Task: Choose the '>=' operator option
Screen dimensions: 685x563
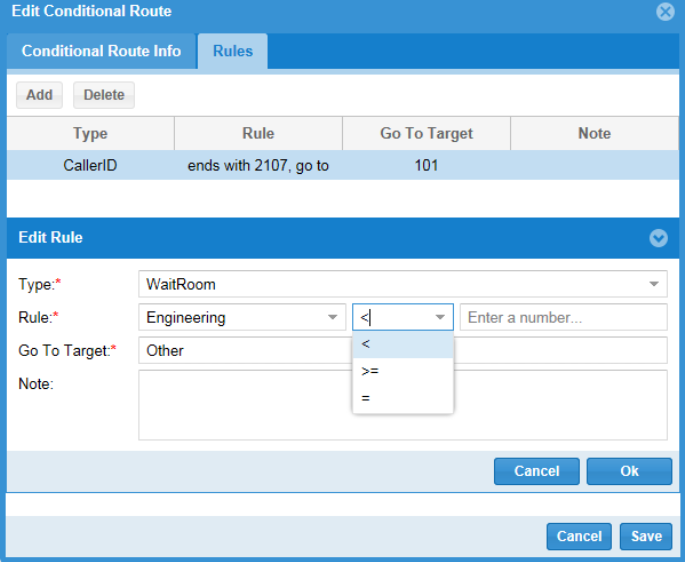Action: pos(403,371)
